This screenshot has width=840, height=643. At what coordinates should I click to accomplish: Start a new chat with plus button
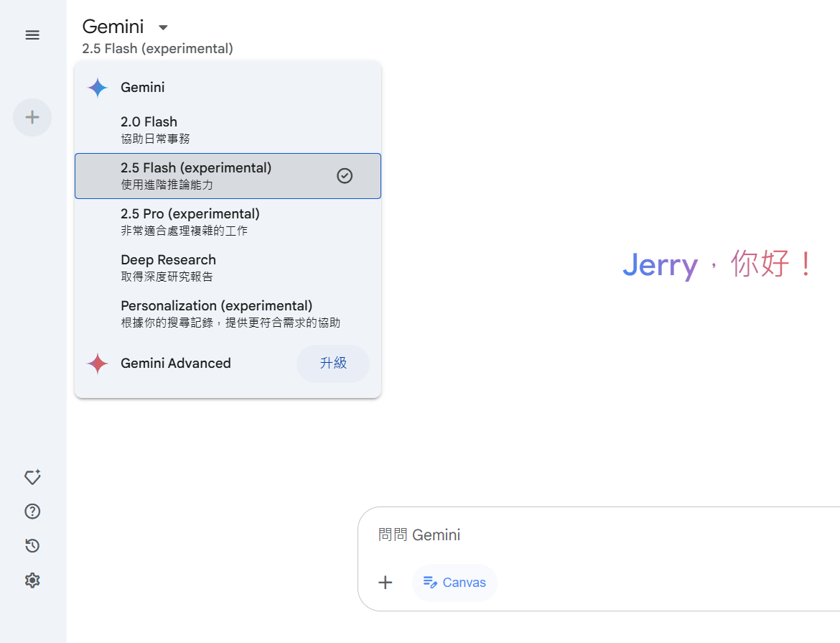pyautogui.click(x=32, y=117)
